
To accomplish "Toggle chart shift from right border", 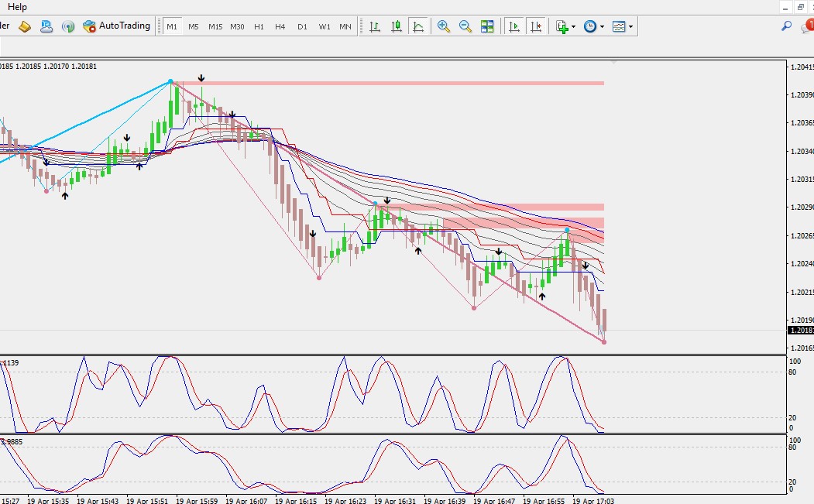I will (x=536, y=26).
